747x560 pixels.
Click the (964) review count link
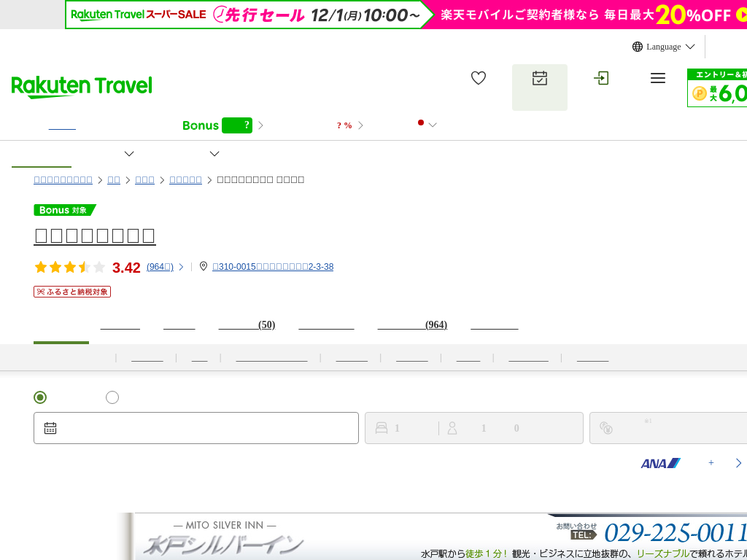click(160, 267)
